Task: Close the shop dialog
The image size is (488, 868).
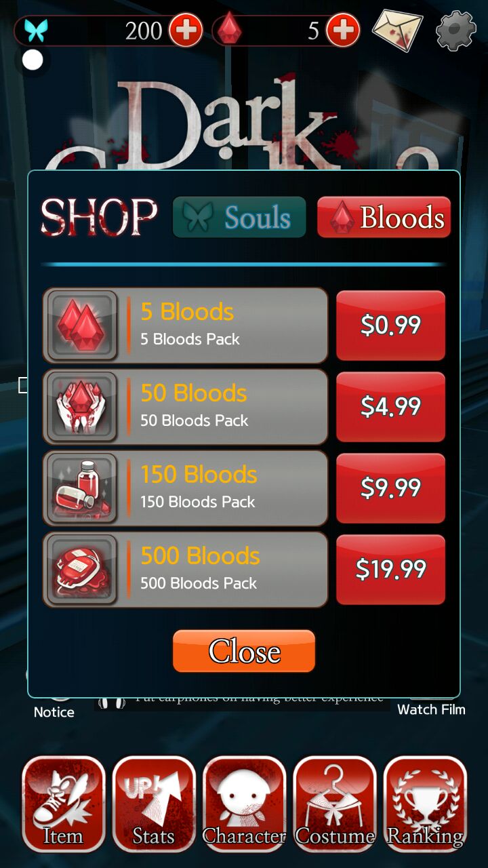Action: 244,651
